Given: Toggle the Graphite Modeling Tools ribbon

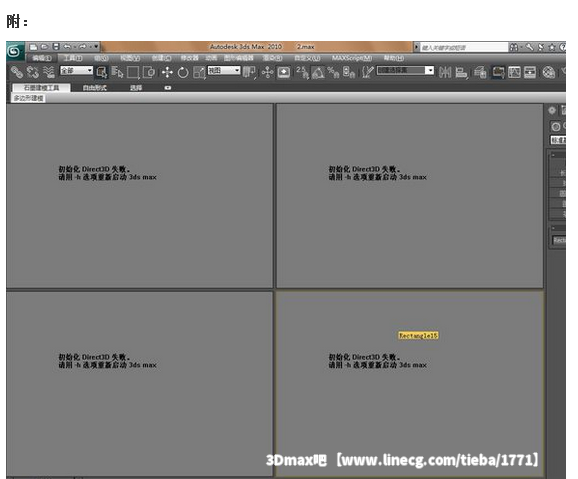Looking at the screenshot, I should [x=498, y=72].
